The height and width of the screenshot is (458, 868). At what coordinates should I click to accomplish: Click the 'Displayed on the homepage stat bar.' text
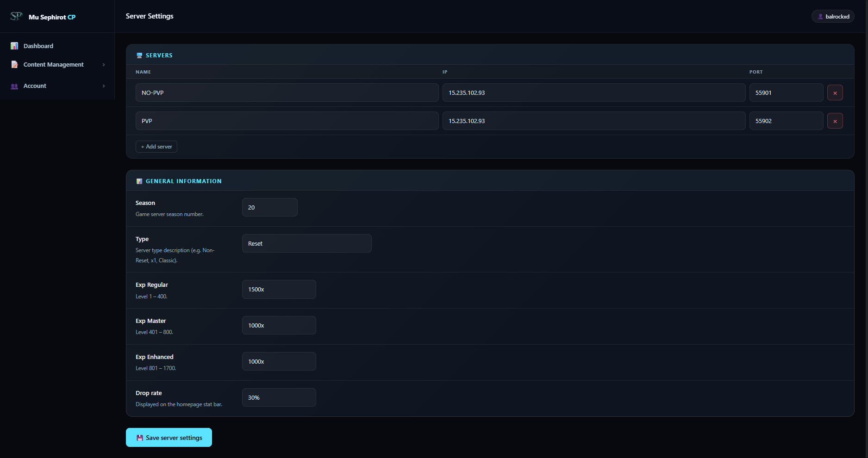pos(179,404)
